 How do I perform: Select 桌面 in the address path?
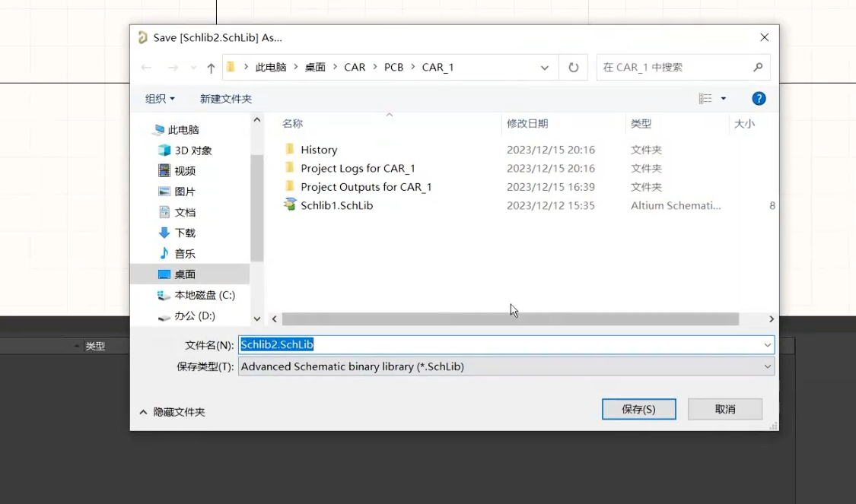(x=315, y=67)
